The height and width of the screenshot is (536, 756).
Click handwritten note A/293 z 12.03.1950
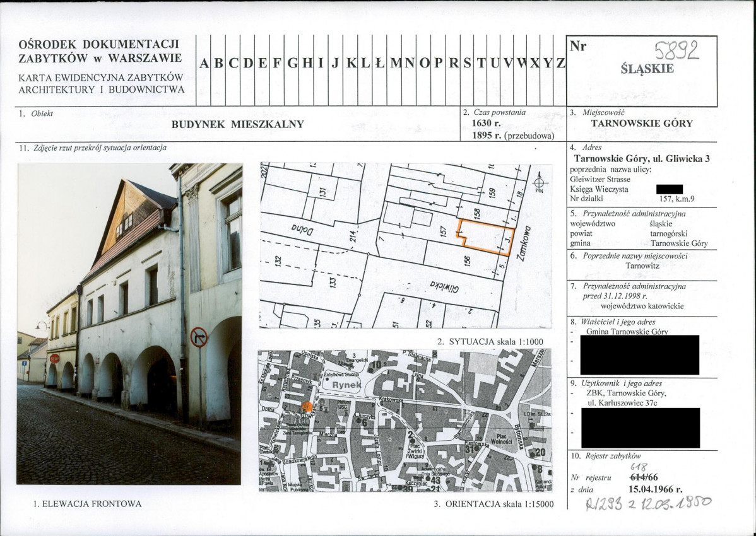tap(648, 504)
